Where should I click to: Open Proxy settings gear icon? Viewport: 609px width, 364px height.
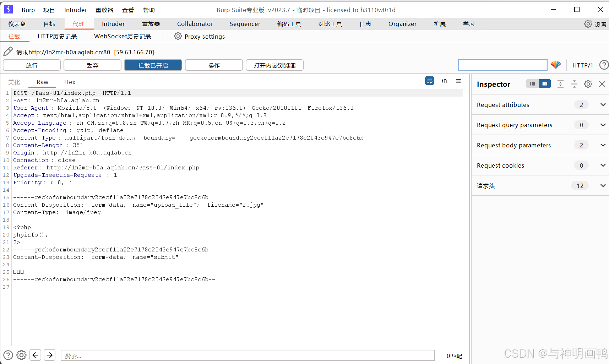[x=178, y=36]
